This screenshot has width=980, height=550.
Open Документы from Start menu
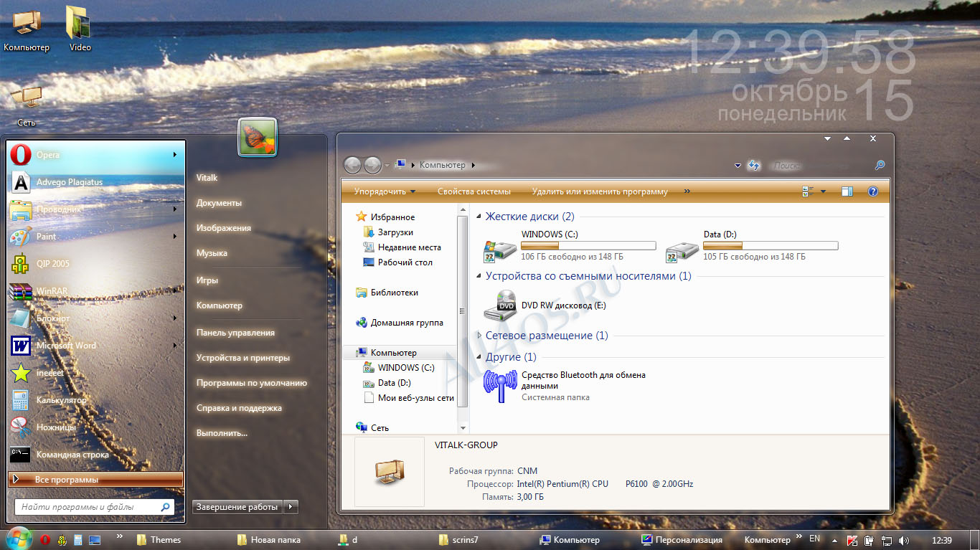click(x=219, y=203)
